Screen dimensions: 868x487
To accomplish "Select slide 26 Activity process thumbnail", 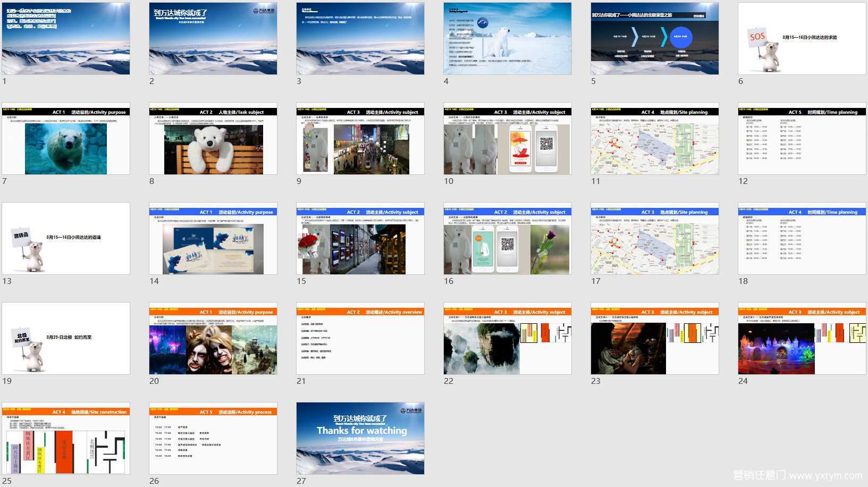I will point(213,438).
